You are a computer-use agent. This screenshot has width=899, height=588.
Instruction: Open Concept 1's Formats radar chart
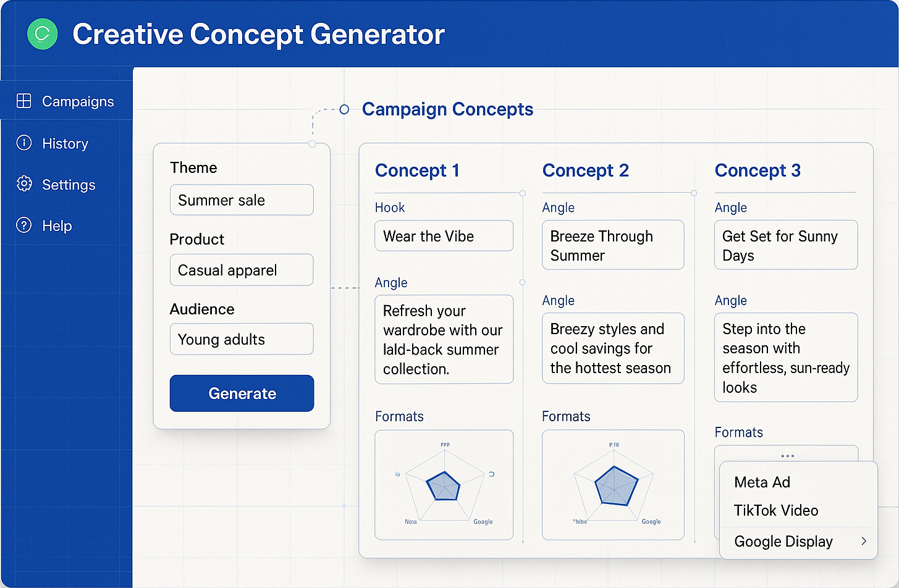click(x=444, y=485)
